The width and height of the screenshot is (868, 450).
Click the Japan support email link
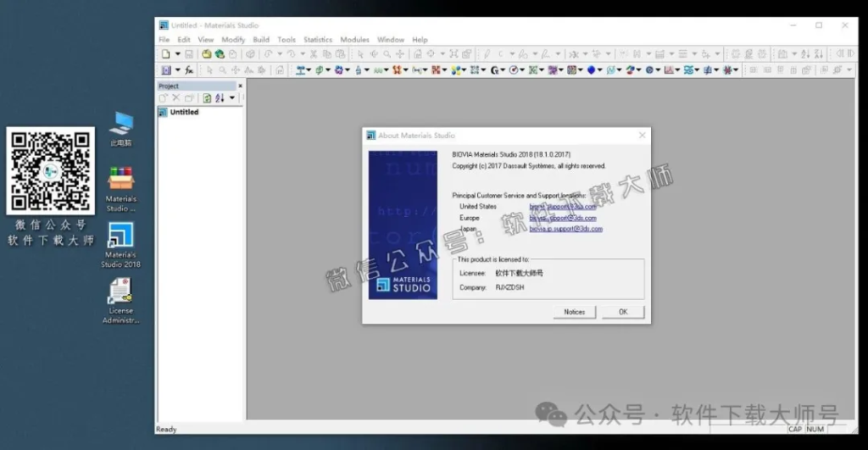coord(565,229)
